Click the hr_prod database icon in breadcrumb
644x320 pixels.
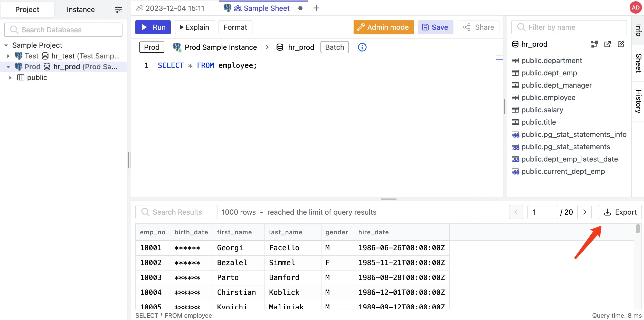tap(280, 47)
